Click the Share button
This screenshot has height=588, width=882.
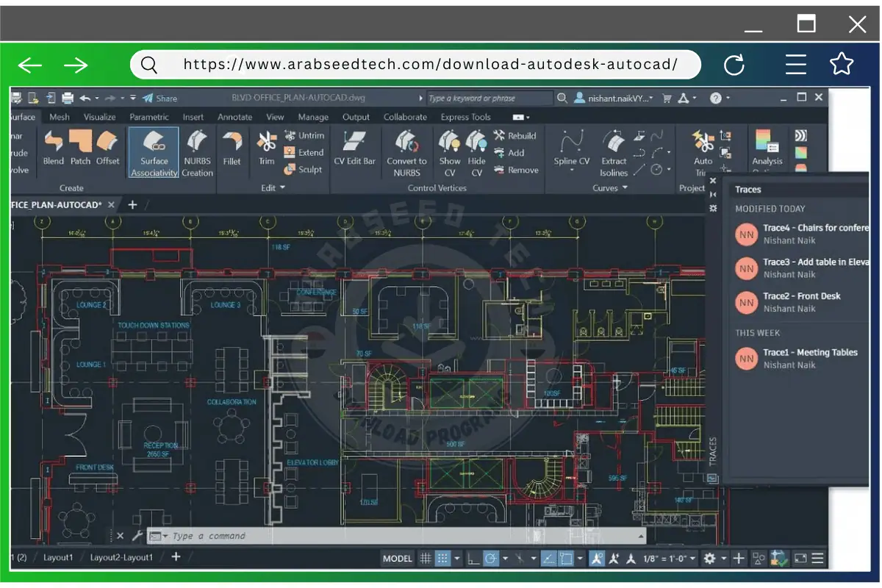pos(160,97)
